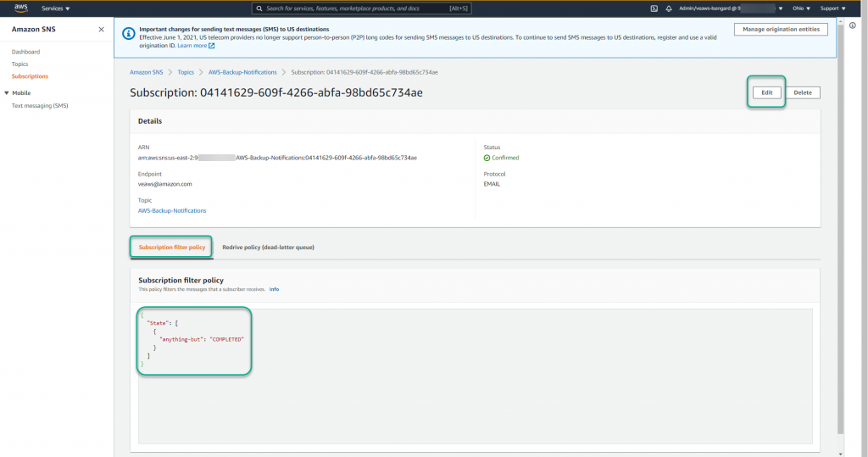This screenshot has width=868, height=457.
Task: Delete the subscription
Action: point(803,92)
